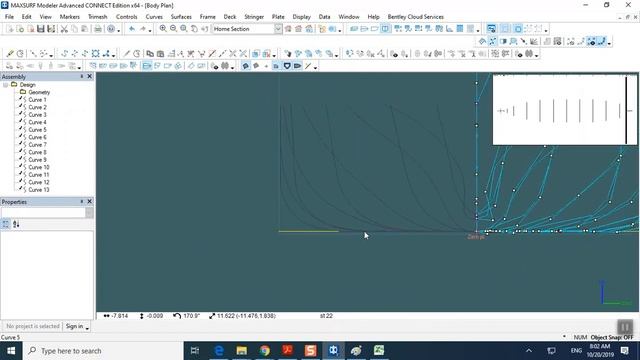Screen dimensions: 640x360
Task: Toggle the highlighted curve-with-points button at toolbar end
Action: [602, 41]
